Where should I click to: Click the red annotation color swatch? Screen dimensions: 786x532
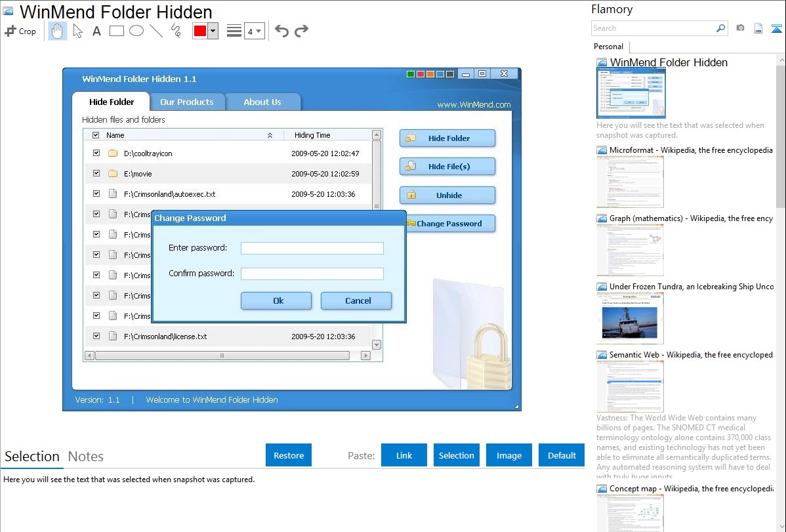[200, 31]
